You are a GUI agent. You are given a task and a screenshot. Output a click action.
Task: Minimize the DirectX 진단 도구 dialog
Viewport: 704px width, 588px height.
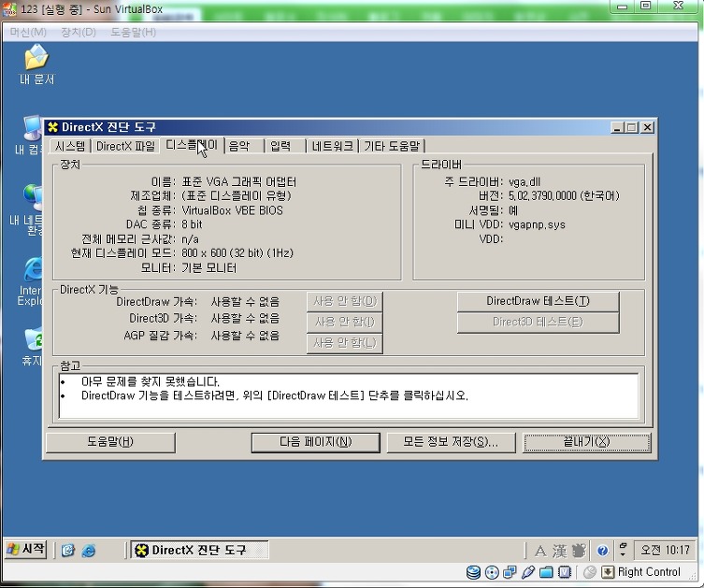(x=617, y=128)
